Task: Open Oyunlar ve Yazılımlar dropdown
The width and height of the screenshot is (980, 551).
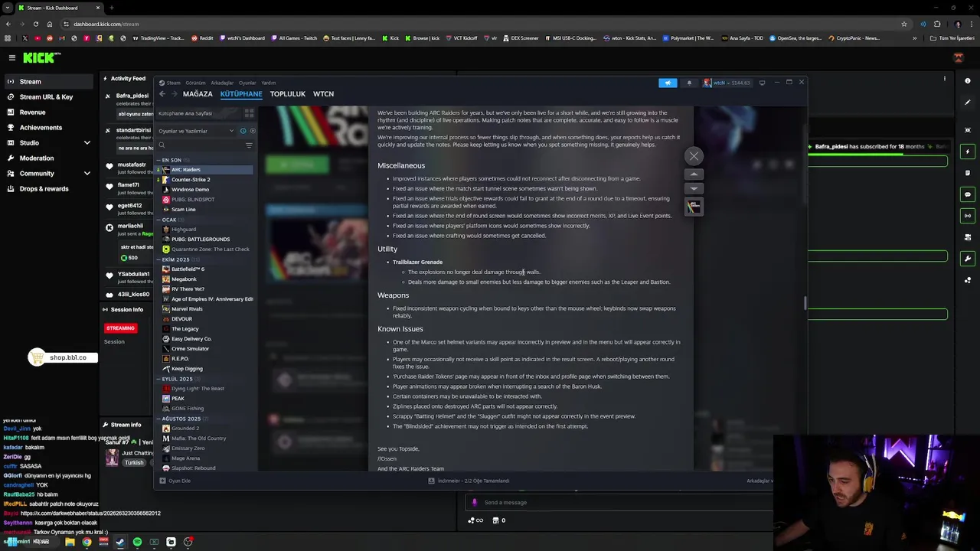Action: [x=196, y=131]
